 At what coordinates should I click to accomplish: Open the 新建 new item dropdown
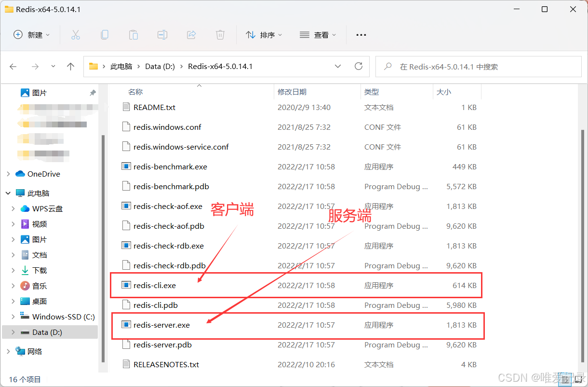[x=32, y=35]
